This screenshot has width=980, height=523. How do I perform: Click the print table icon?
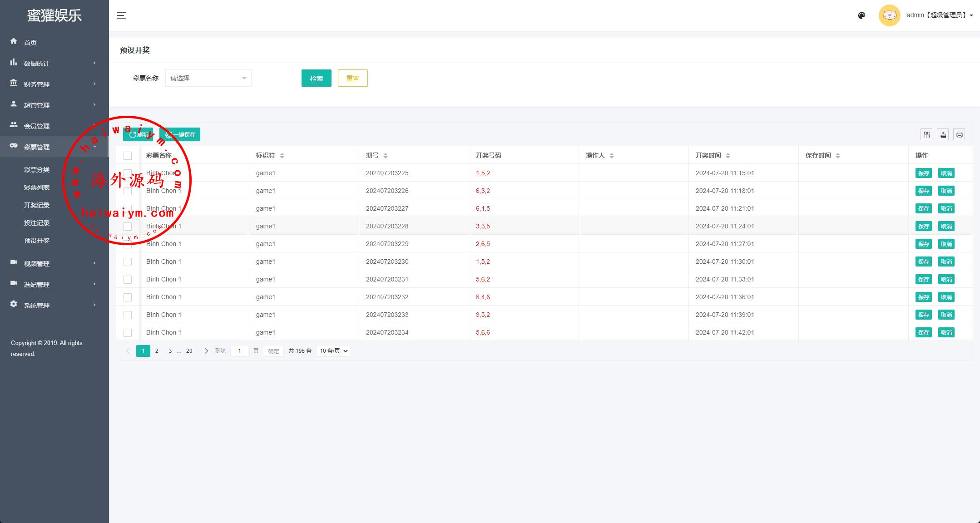959,134
